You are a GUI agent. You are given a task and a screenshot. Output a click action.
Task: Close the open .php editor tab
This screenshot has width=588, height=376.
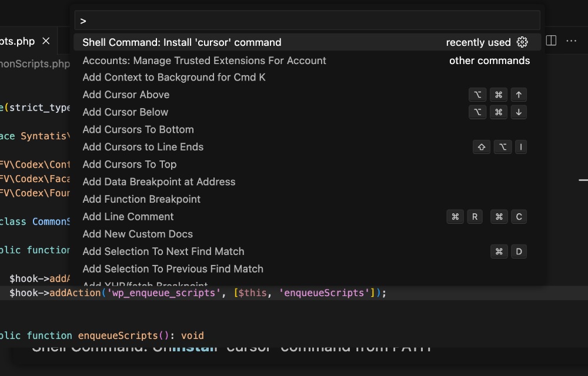[46, 41]
